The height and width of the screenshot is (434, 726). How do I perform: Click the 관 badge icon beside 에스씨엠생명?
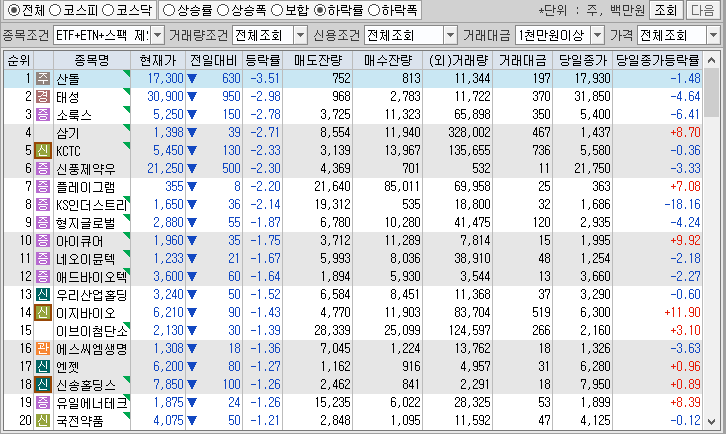tap(43, 348)
